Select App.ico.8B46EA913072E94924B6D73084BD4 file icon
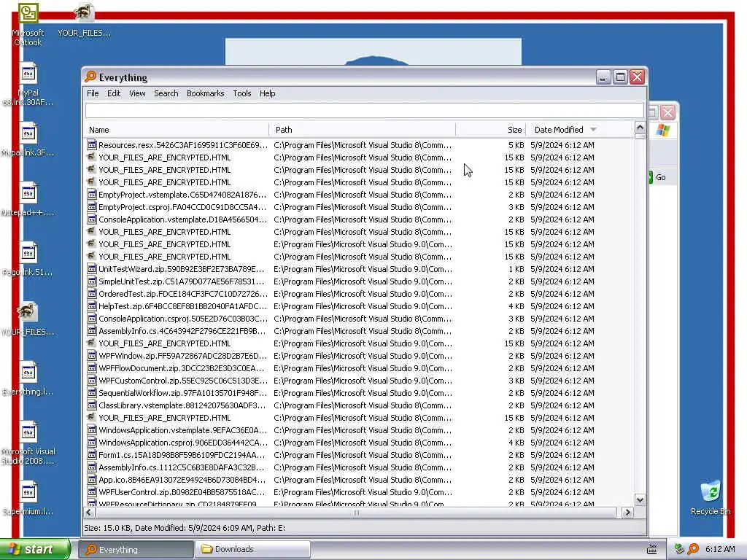 (91, 480)
